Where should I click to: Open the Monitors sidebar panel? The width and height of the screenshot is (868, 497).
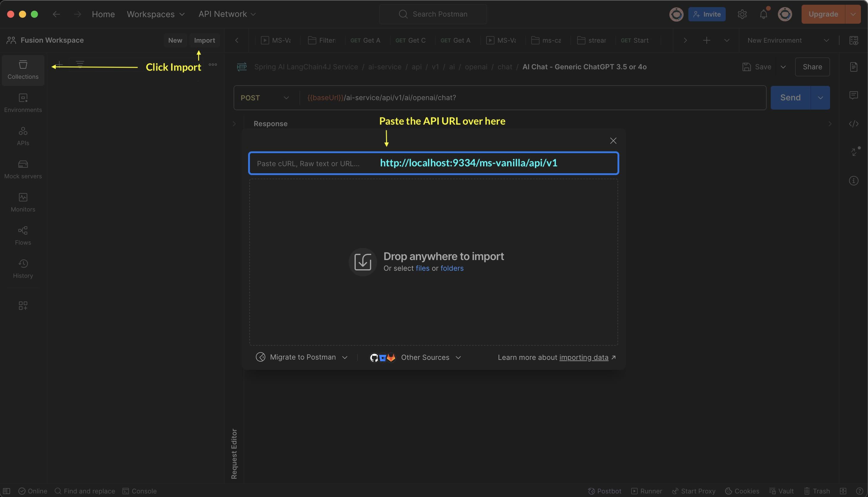(23, 202)
